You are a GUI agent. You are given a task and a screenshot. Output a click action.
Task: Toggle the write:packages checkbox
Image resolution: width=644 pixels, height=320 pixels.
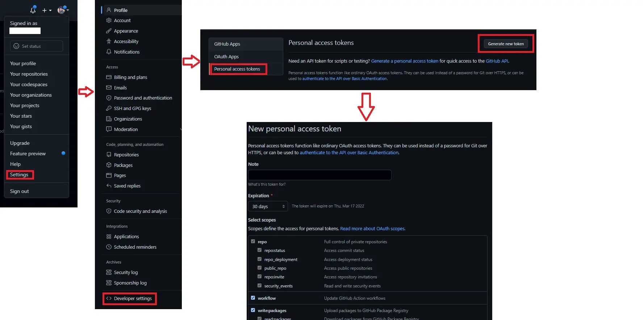[x=253, y=310]
